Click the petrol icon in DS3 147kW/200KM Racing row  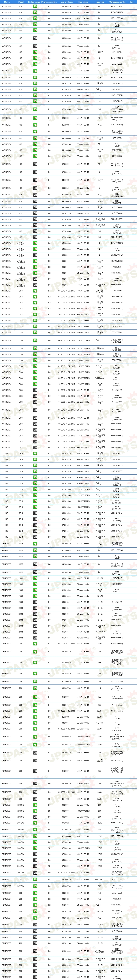coord(35,349)
